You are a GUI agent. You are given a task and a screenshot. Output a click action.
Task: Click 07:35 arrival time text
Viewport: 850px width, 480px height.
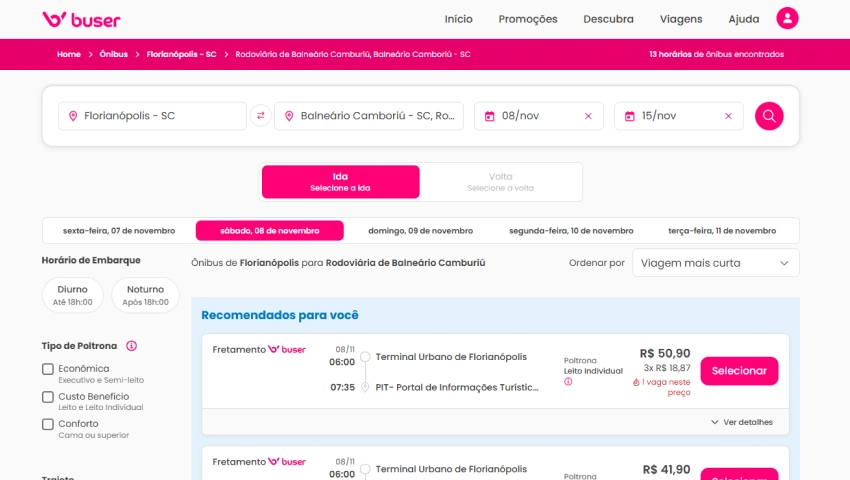pos(343,387)
